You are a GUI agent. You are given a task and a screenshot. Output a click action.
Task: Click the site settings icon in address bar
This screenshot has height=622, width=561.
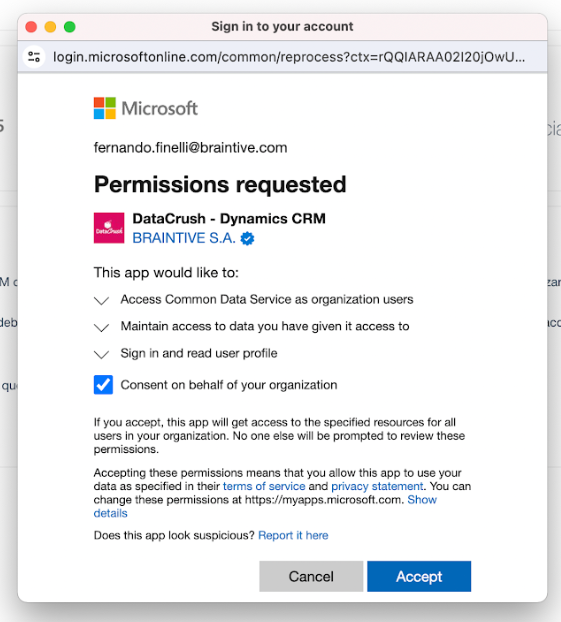coord(34,57)
